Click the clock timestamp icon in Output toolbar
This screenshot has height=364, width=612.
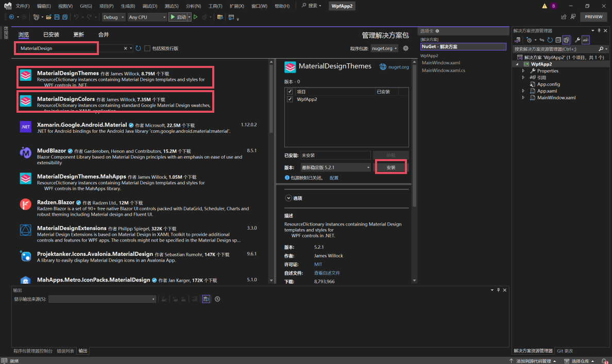coord(217,299)
